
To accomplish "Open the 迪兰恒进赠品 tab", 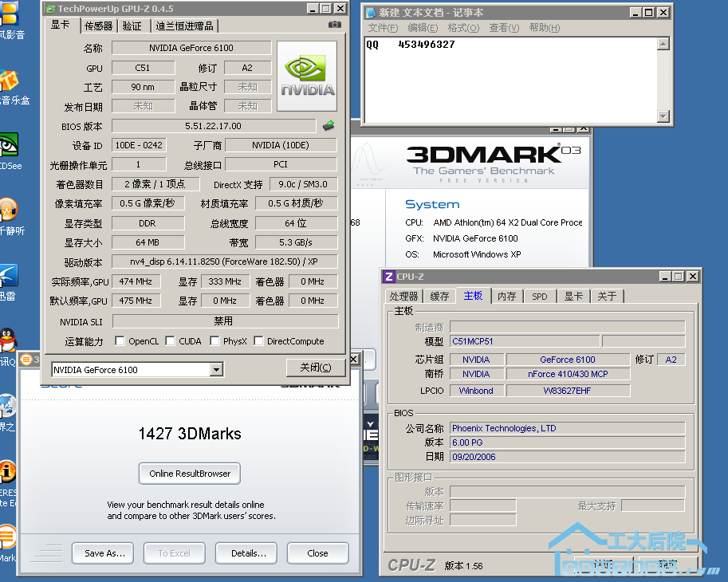I will pos(185,26).
